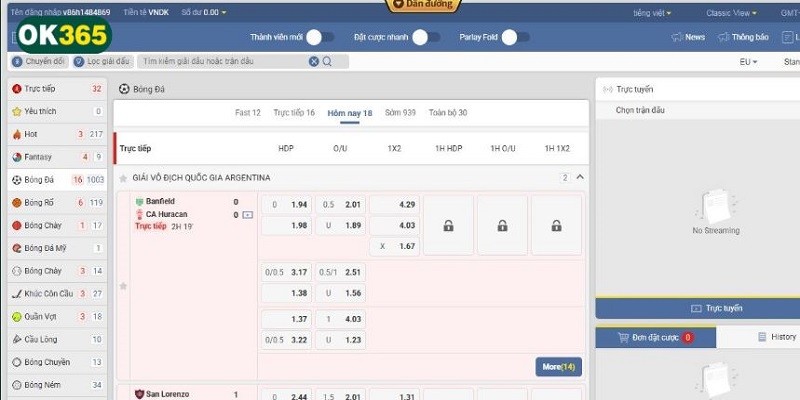Screen dimensions: 800x400
Task: Toggle Parlay Fold switch
Action: point(516,37)
